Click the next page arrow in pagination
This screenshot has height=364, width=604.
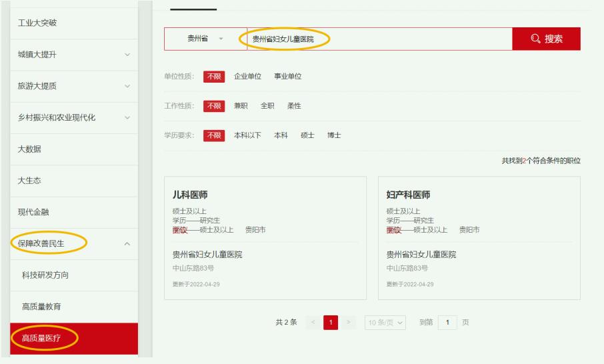pyautogui.click(x=349, y=323)
